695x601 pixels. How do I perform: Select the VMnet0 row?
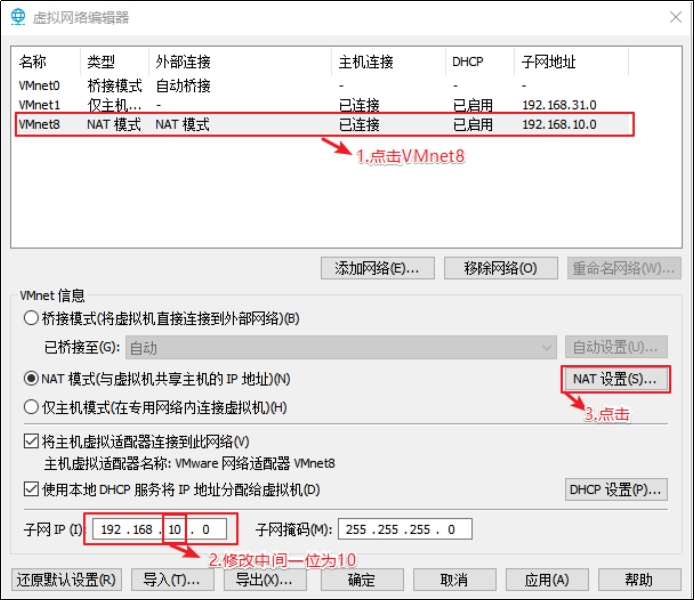click(x=324, y=85)
